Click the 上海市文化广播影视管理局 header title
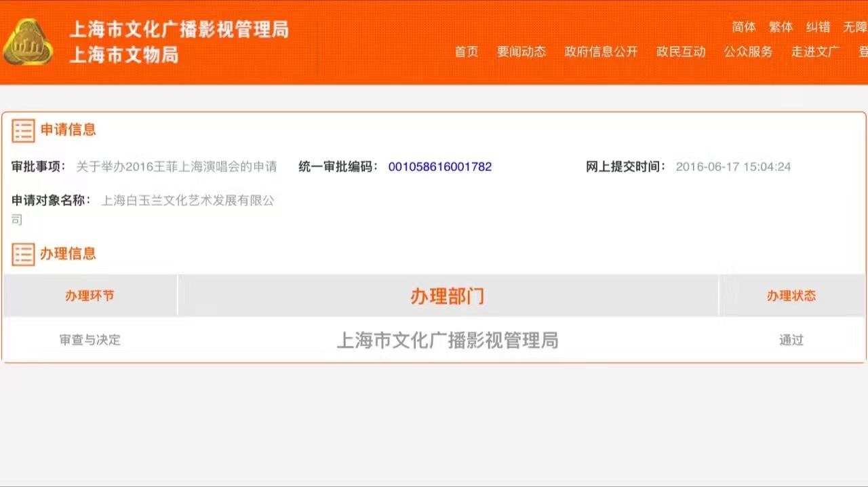 click(x=179, y=29)
